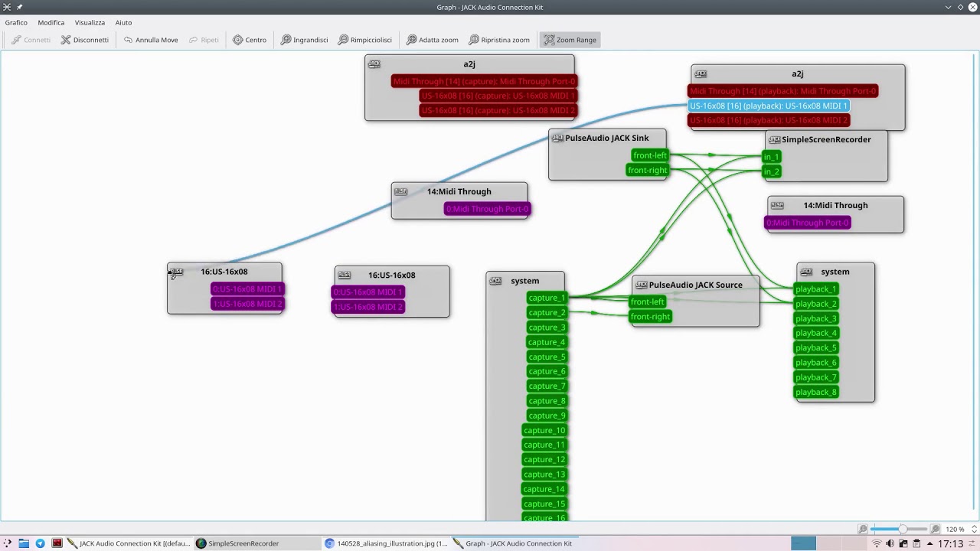Open the red terminal icon in the taskbar
This screenshot has height=551, width=980.
(57, 543)
